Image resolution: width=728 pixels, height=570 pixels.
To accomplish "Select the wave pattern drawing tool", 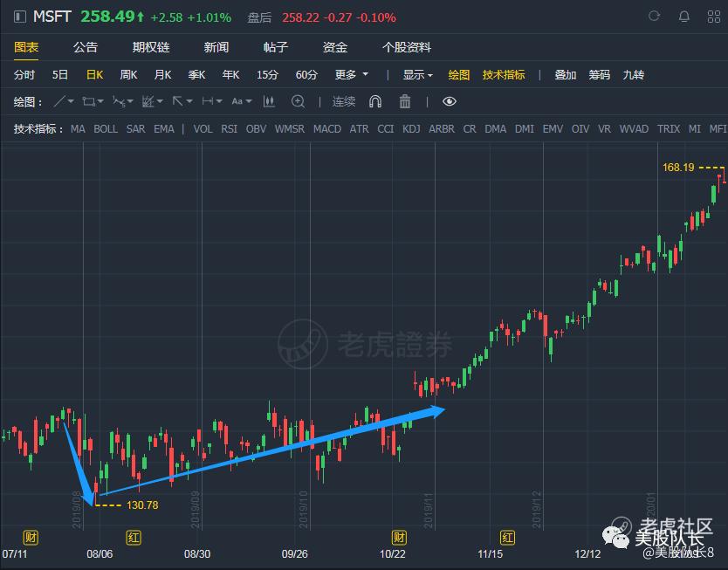I will point(119,101).
